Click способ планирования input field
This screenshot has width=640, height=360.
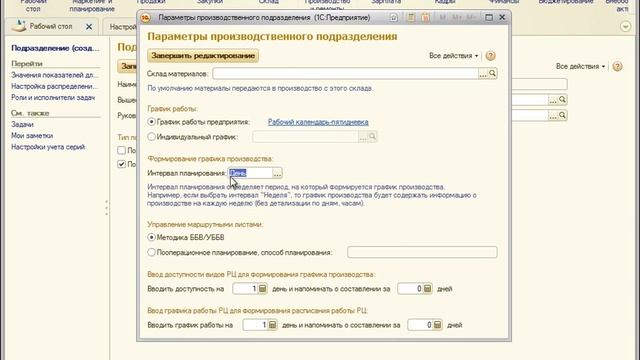click(x=422, y=252)
